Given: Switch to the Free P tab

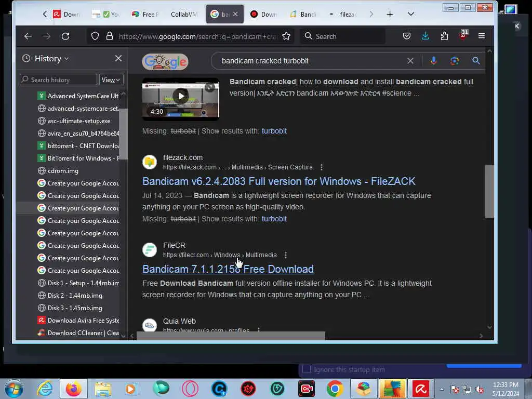Looking at the screenshot, I should 146,14.
